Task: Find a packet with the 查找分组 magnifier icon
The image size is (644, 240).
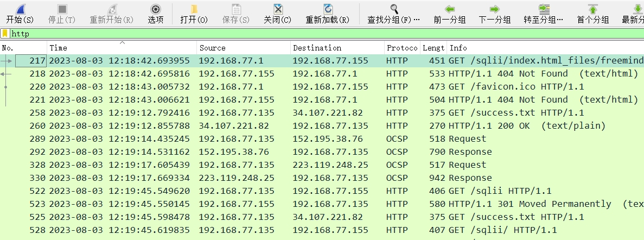Action: coord(394,9)
